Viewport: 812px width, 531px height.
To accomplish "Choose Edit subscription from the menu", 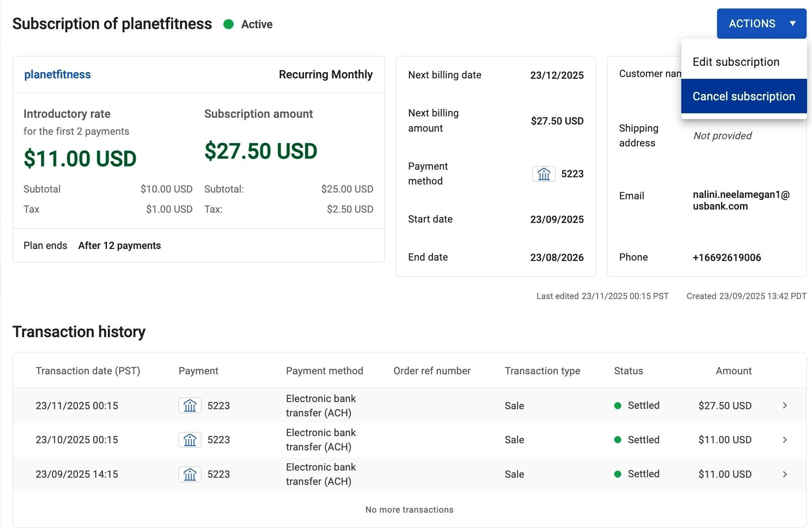I will (x=736, y=62).
